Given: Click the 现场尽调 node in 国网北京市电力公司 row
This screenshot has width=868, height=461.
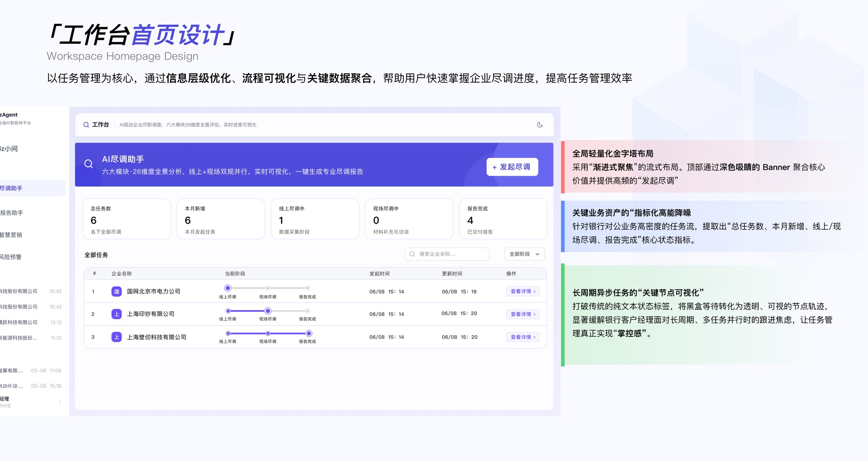Looking at the screenshot, I should [268, 288].
